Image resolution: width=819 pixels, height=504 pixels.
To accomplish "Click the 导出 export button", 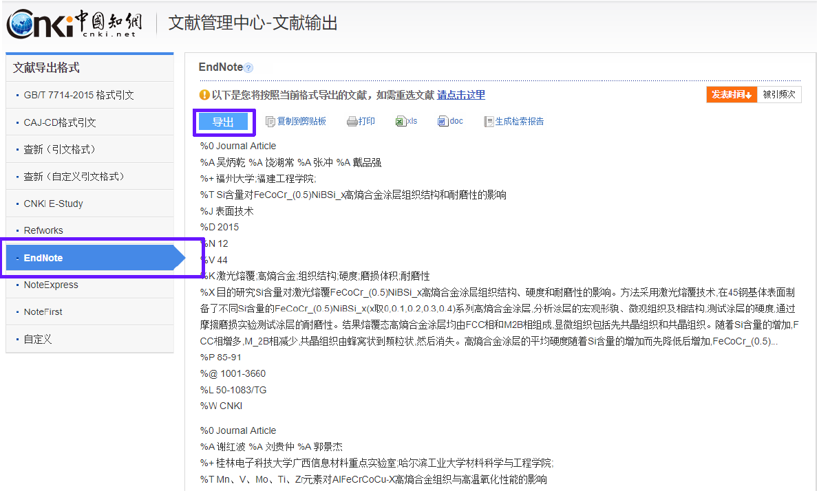I will click(224, 120).
